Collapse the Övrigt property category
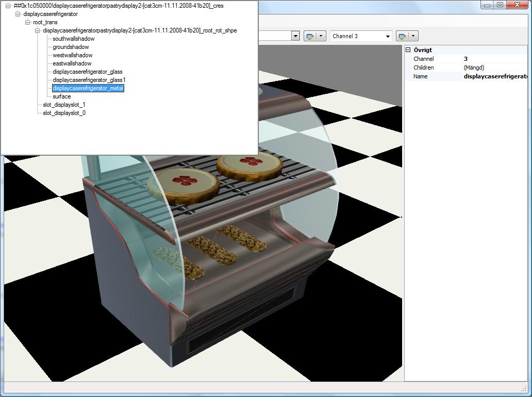This screenshot has height=397, width=532. point(408,50)
